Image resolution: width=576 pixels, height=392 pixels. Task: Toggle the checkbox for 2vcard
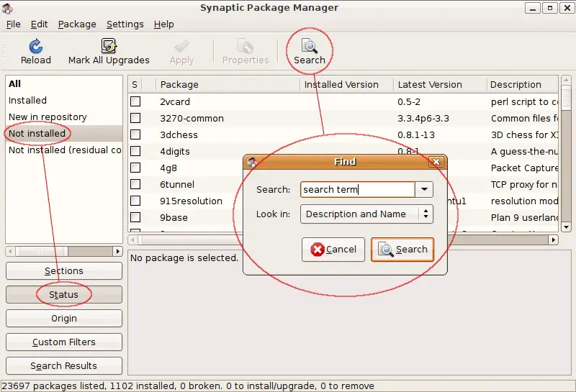point(135,101)
